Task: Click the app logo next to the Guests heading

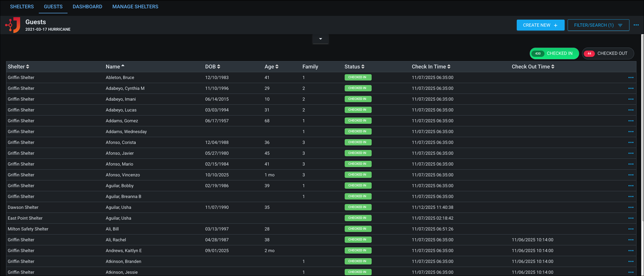Action: coord(12,25)
